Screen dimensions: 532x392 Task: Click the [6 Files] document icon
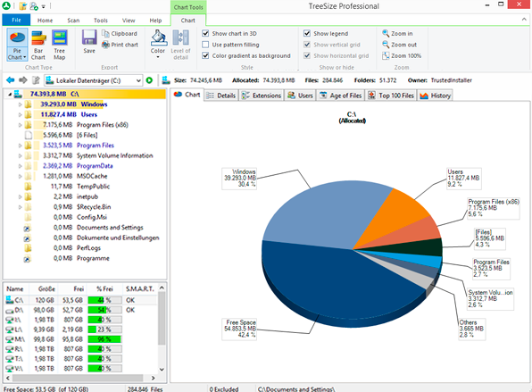point(29,135)
